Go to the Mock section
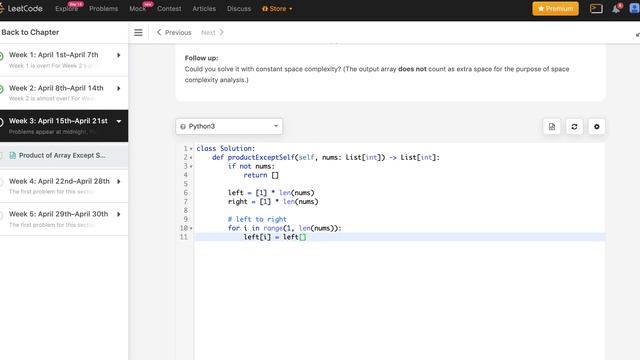This screenshot has width=640, height=360. tap(138, 9)
